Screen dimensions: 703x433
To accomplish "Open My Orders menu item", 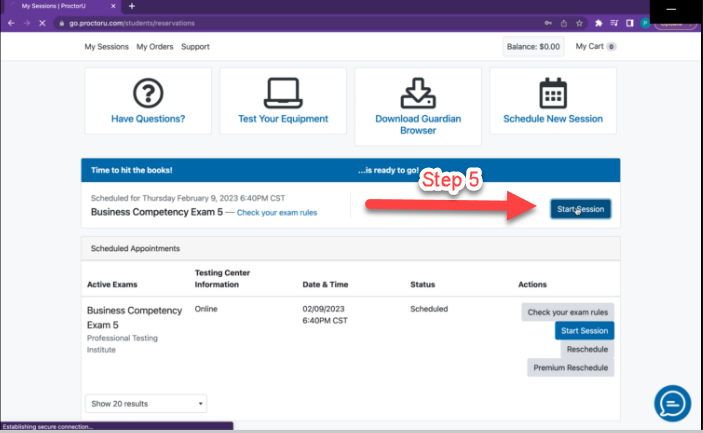I will coord(155,47).
